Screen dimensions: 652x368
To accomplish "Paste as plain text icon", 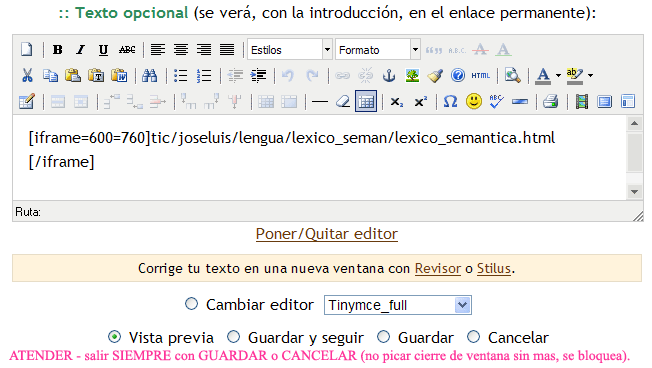I will tap(96, 76).
